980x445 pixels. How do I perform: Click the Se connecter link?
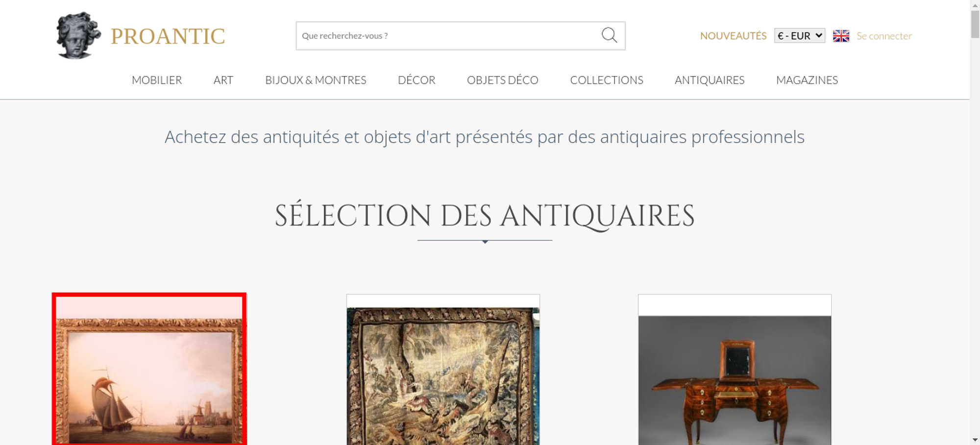(884, 36)
